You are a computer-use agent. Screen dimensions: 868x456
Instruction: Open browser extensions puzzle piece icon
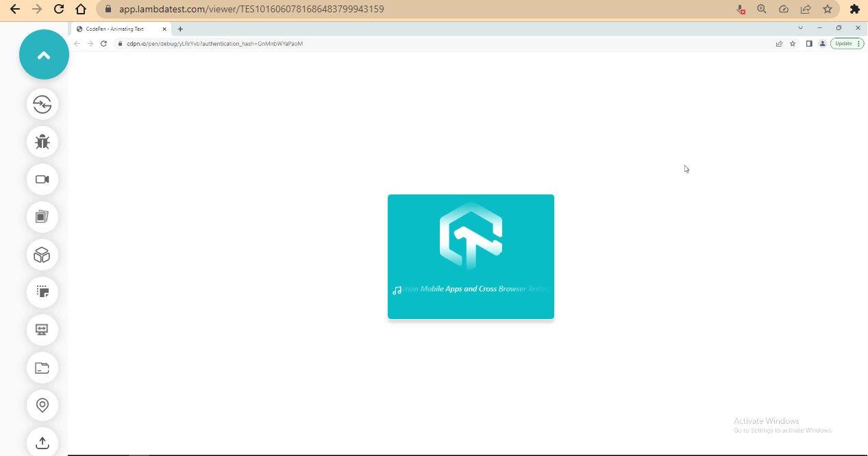[x=854, y=10]
